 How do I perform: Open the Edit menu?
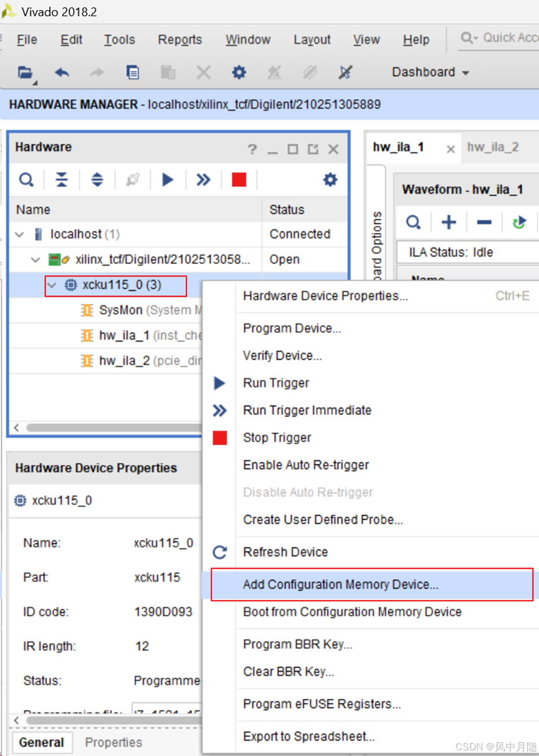pyautogui.click(x=71, y=40)
